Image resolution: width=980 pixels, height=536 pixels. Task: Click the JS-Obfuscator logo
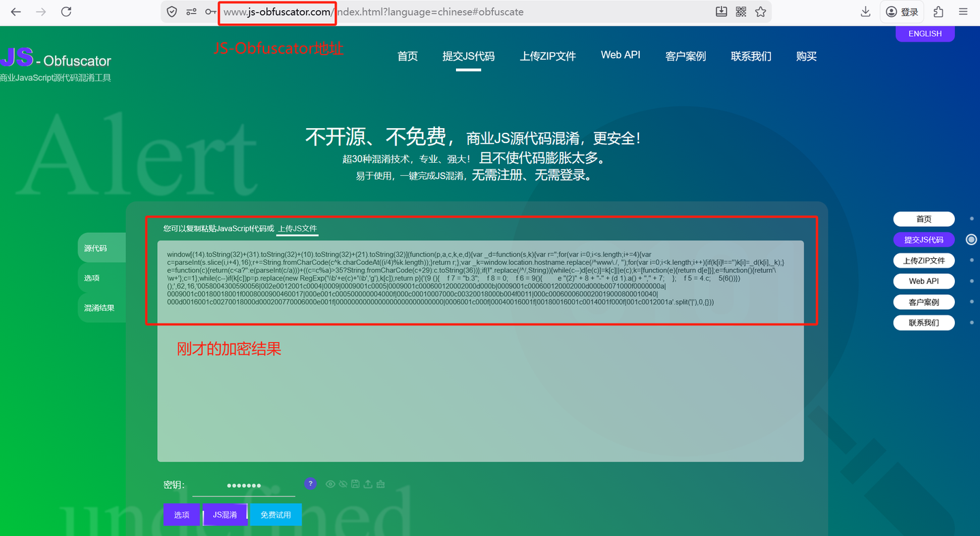pyautogui.click(x=56, y=59)
